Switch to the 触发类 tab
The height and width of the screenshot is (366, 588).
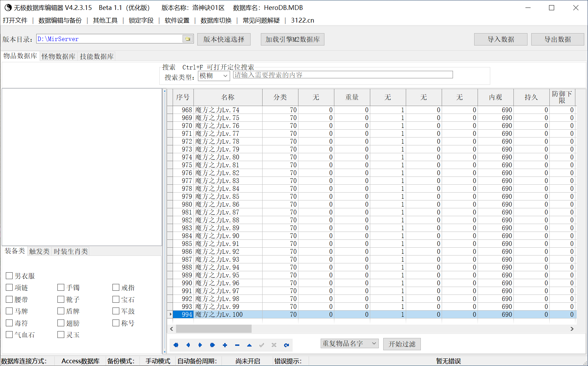[39, 251]
